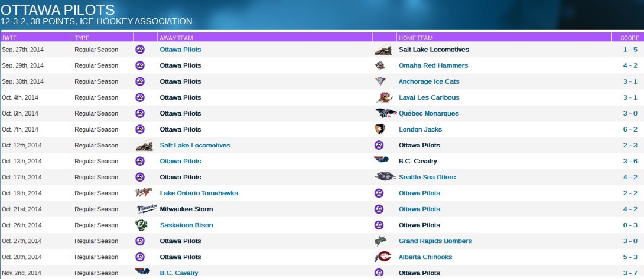Click the Québec Monarques team logo

pos(385,113)
